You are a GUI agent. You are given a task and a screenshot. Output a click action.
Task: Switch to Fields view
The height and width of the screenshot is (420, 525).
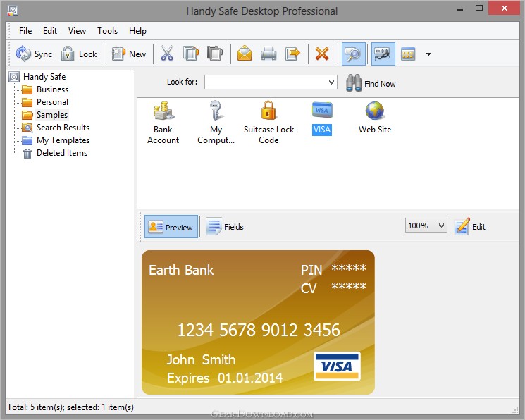tap(225, 227)
